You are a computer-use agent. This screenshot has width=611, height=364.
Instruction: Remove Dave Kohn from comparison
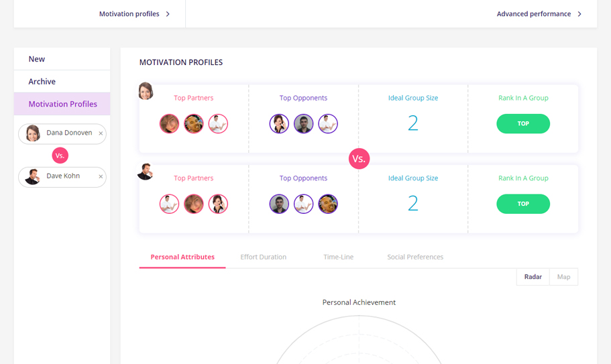click(101, 177)
